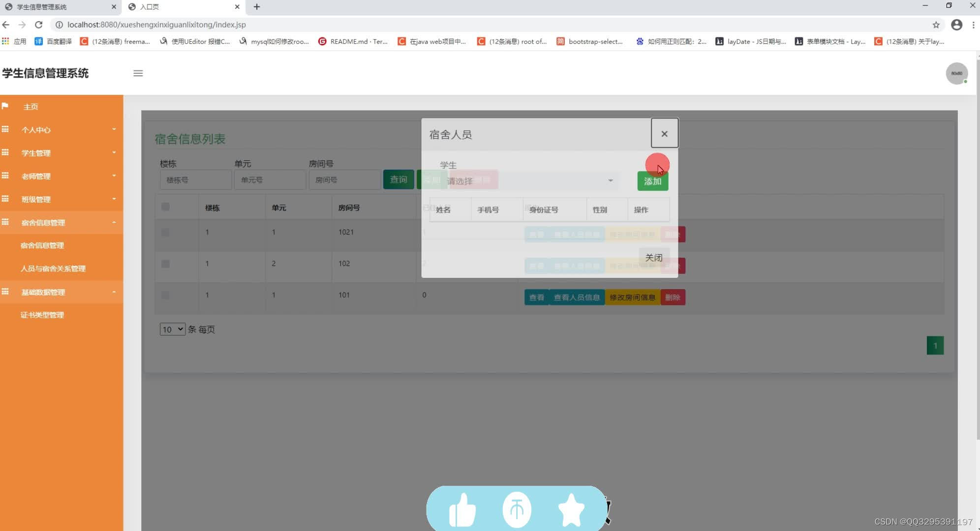Click the 学生信息管理系统 header title
This screenshot has height=531, width=980.
45,73
